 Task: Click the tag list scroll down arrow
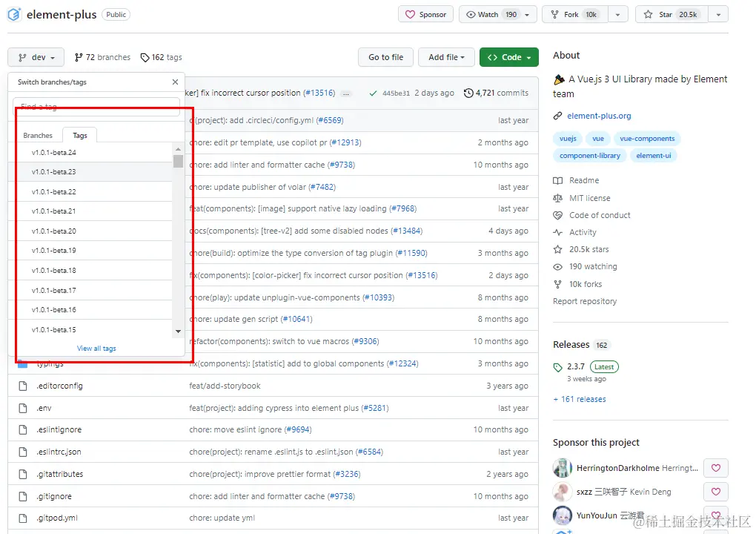[178, 332]
